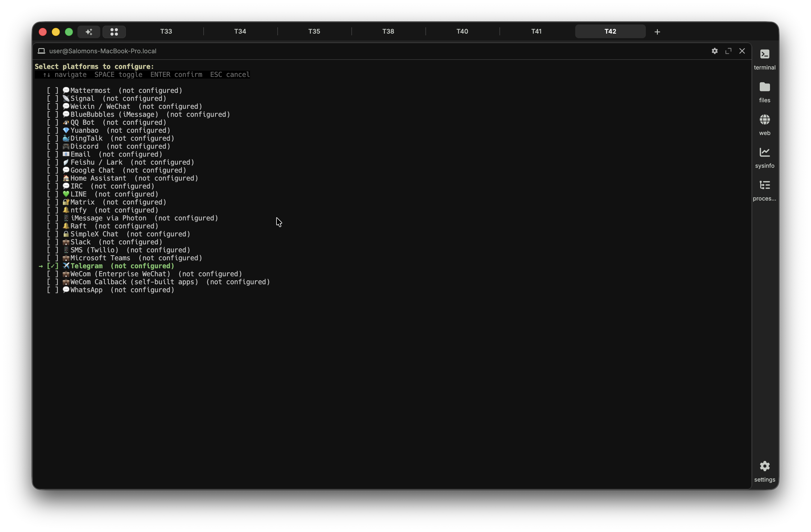Open the settings gear in sidebar
This screenshot has height=532, width=811.
[x=764, y=466]
